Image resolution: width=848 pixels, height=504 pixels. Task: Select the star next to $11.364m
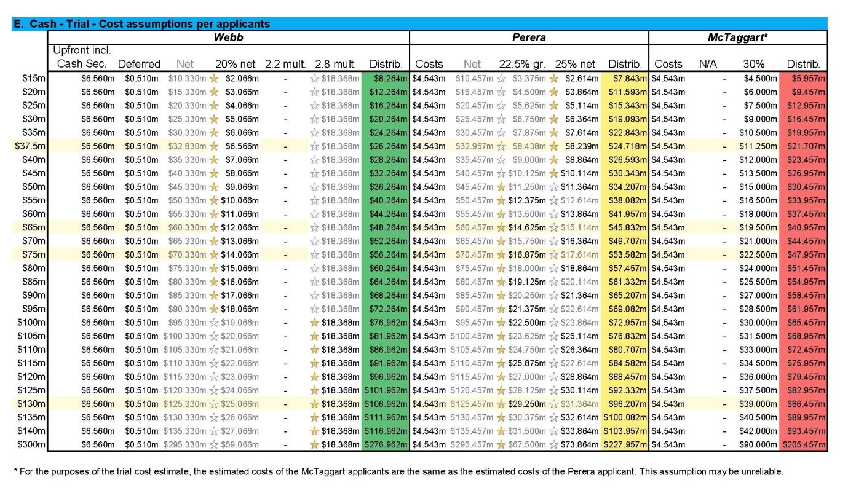pyautogui.click(x=553, y=187)
